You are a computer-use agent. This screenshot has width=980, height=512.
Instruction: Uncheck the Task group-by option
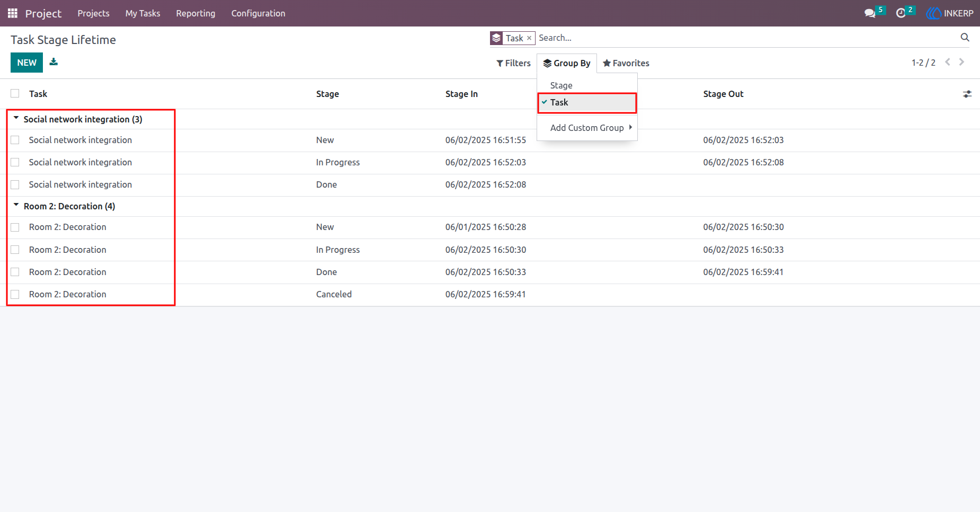(587, 102)
